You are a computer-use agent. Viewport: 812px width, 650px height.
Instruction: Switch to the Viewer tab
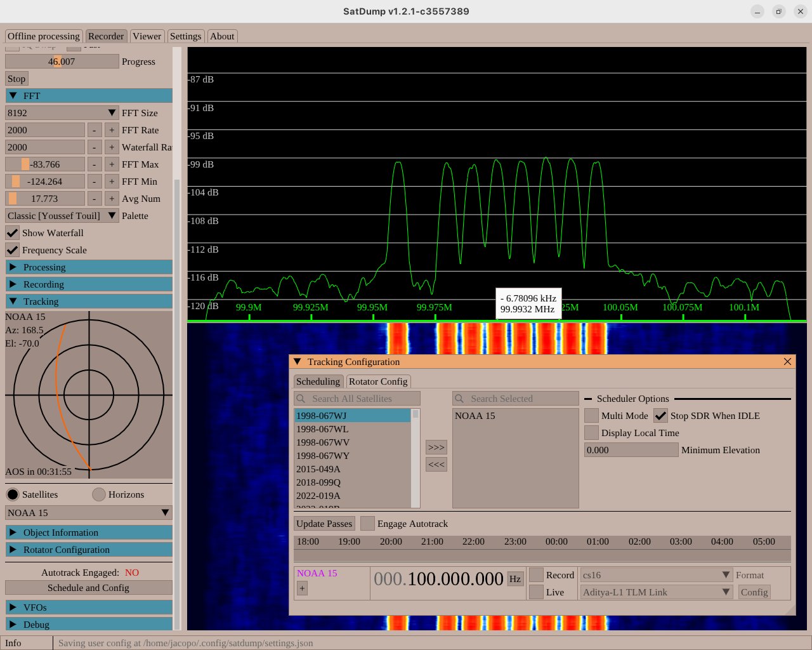[x=147, y=36]
